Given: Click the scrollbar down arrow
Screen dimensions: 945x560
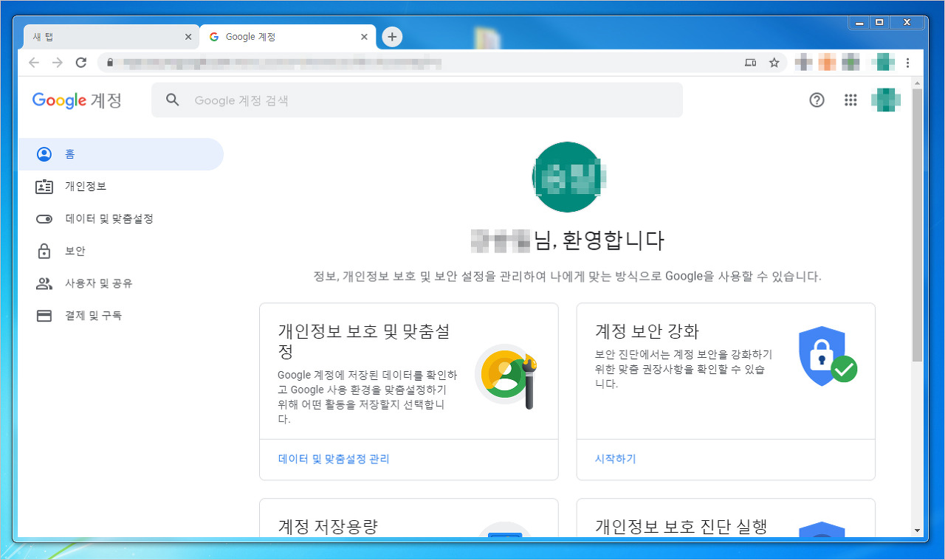Looking at the screenshot, I should (x=917, y=530).
